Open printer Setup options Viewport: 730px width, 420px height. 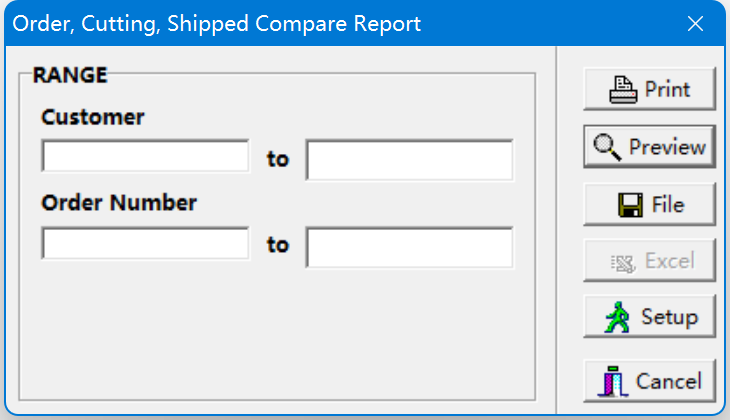tap(649, 317)
